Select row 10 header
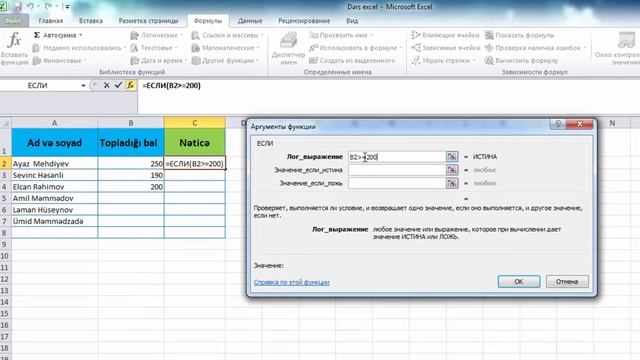Screen dimensions: 640x360 click(5, 256)
